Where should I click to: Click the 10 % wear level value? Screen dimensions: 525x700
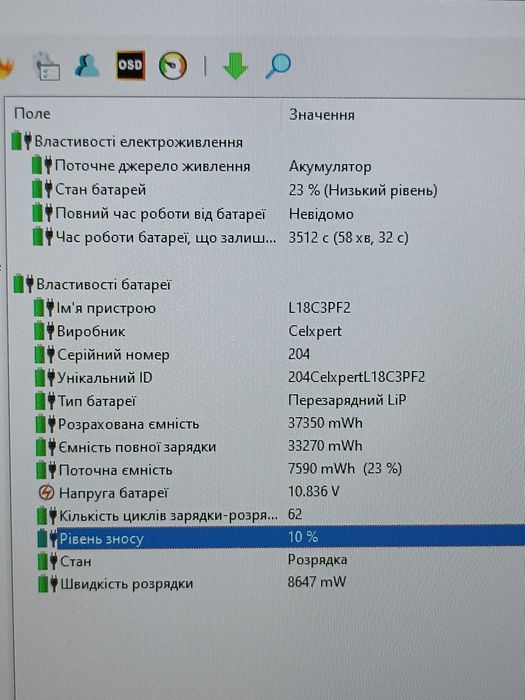click(303, 537)
